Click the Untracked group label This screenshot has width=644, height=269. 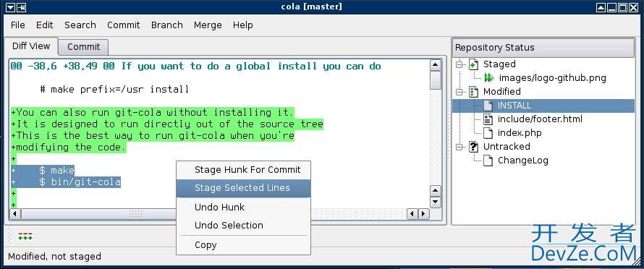[507, 147]
